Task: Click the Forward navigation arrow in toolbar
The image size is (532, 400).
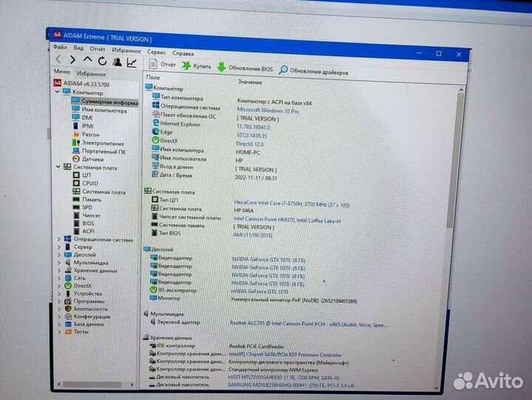Action: pos(73,60)
